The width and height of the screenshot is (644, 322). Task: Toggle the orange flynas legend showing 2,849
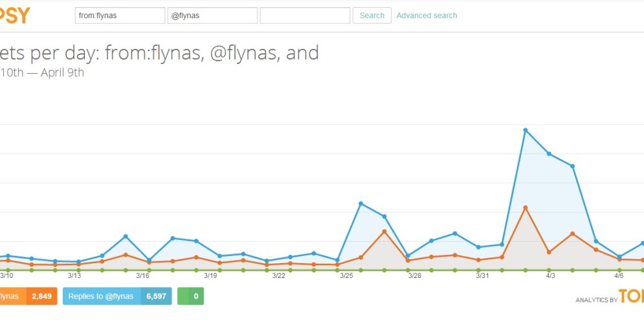point(28,296)
